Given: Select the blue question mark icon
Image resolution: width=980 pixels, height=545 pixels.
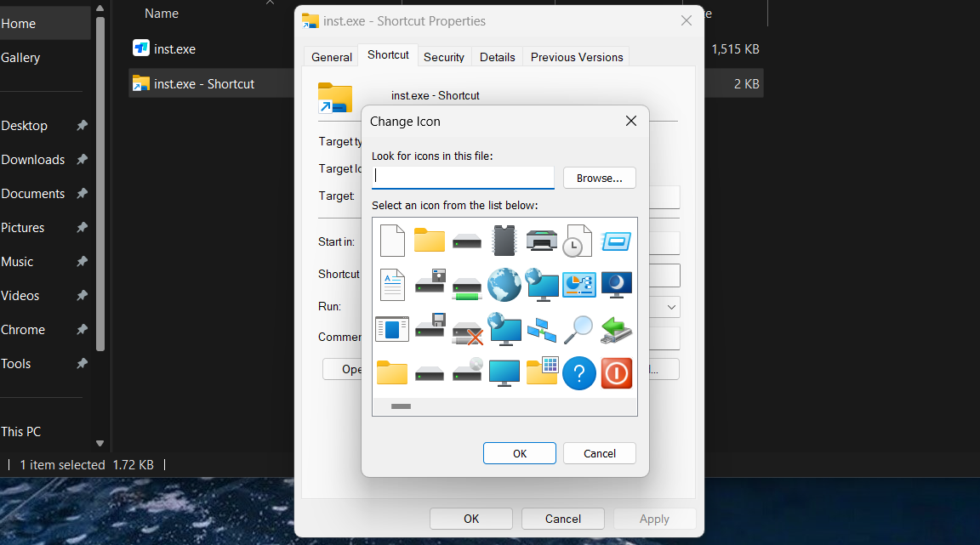Looking at the screenshot, I should pyautogui.click(x=578, y=373).
